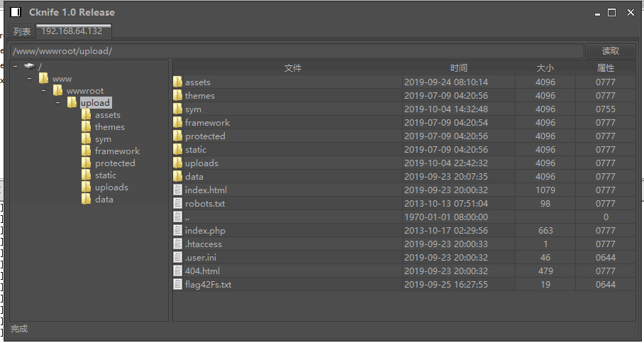644x343 pixels.
Task: Select static folder in the tree
Action: [106, 175]
